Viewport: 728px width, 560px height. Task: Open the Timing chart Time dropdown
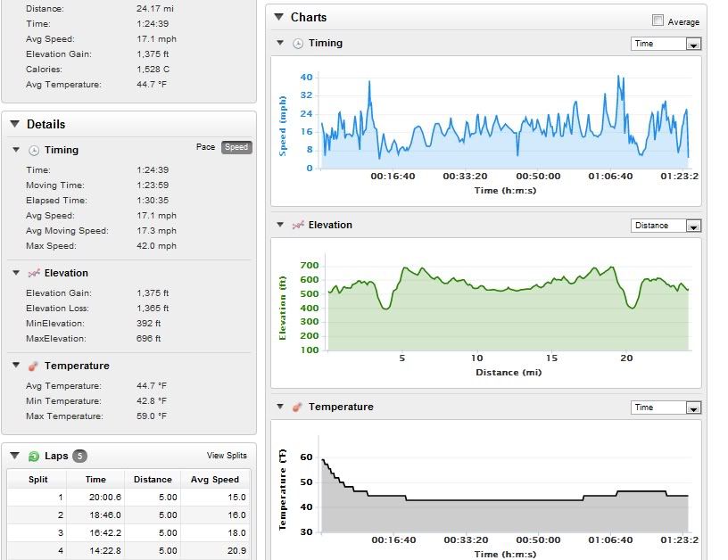666,44
